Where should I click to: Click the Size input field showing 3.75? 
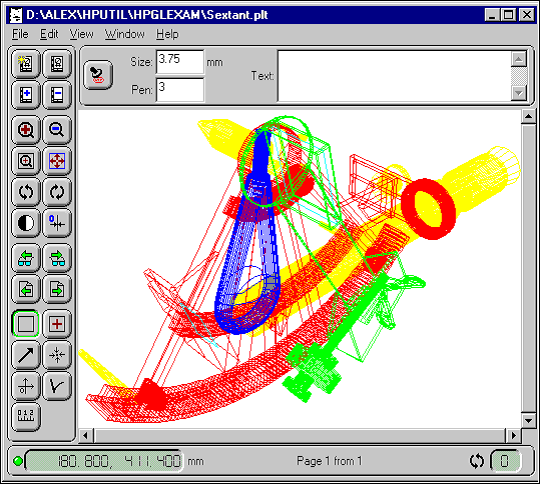coord(180,62)
